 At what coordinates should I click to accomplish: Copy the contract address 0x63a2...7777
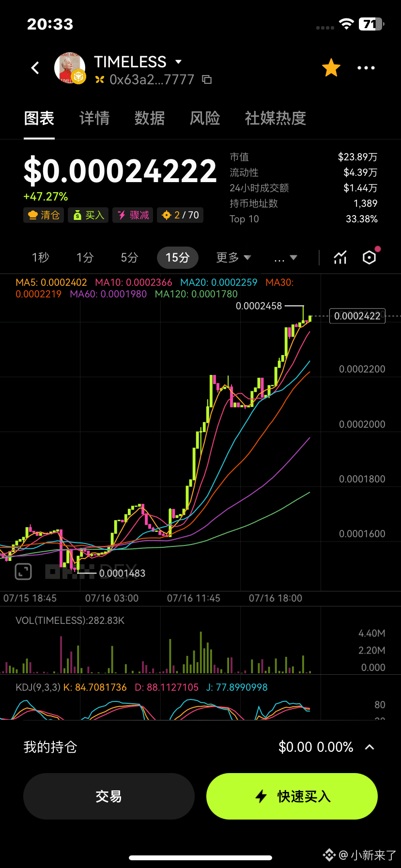[207, 79]
